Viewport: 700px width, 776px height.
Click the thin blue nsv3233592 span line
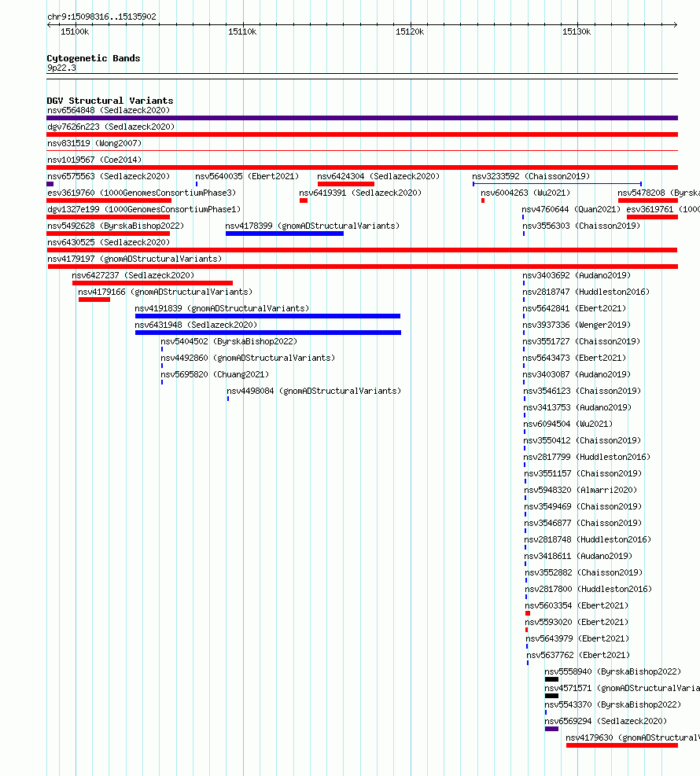pyautogui.click(x=558, y=184)
